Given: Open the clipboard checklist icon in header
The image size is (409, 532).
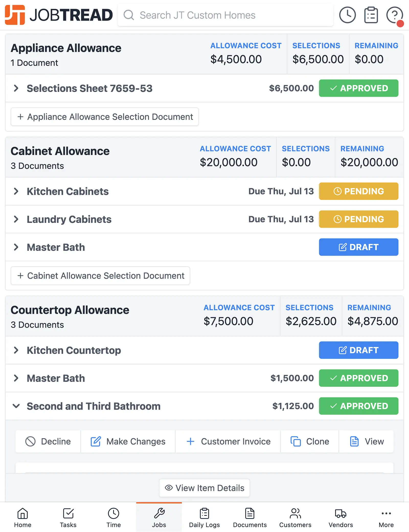Looking at the screenshot, I should [x=371, y=15].
